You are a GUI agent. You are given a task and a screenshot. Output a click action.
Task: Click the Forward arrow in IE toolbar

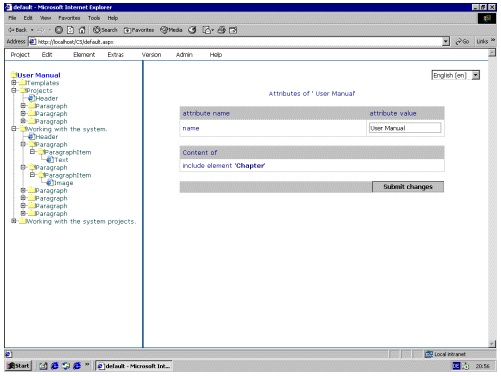[x=41, y=30]
